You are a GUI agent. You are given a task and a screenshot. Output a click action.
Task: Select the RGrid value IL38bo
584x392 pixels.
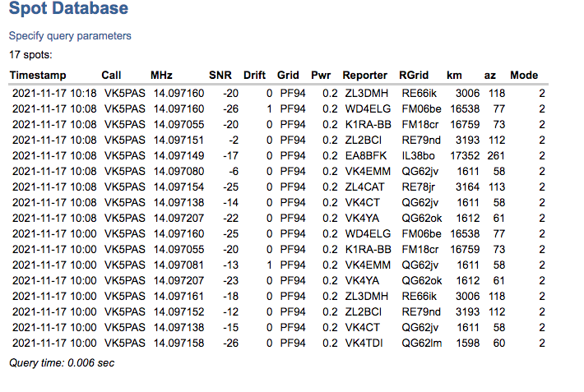coord(418,154)
